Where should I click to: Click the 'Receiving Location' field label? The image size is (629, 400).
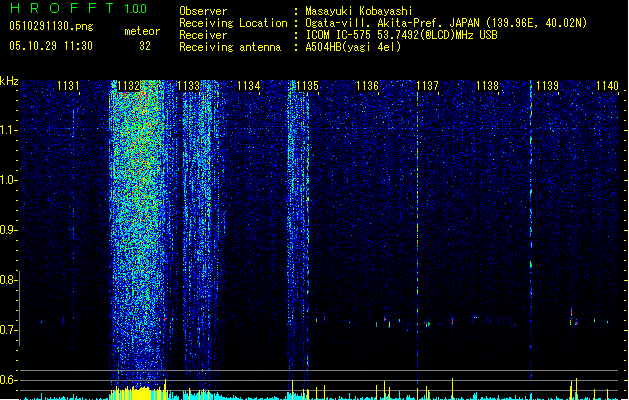(233, 23)
